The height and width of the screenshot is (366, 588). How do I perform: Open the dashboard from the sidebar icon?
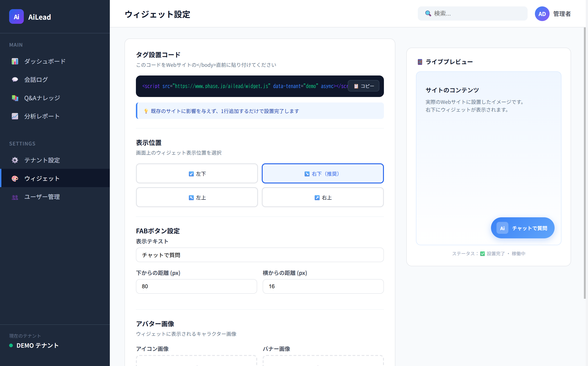tap(15, 61)
